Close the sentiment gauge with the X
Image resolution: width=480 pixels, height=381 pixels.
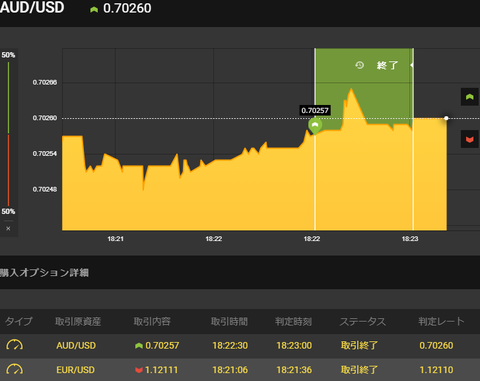[8, 228]
